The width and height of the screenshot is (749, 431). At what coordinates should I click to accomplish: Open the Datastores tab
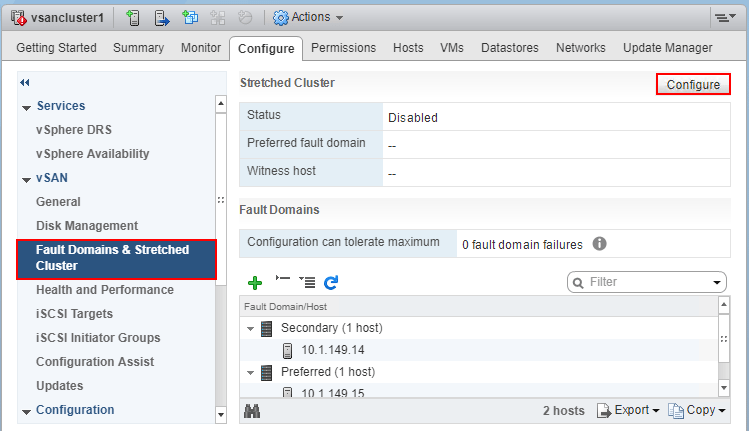tap(509, 48)
